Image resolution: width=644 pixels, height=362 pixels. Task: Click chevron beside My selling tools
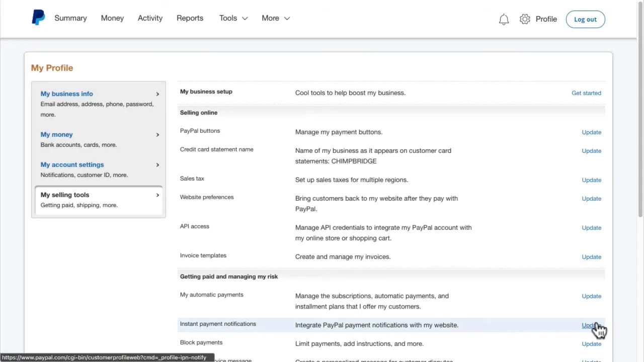click(157, 195)
